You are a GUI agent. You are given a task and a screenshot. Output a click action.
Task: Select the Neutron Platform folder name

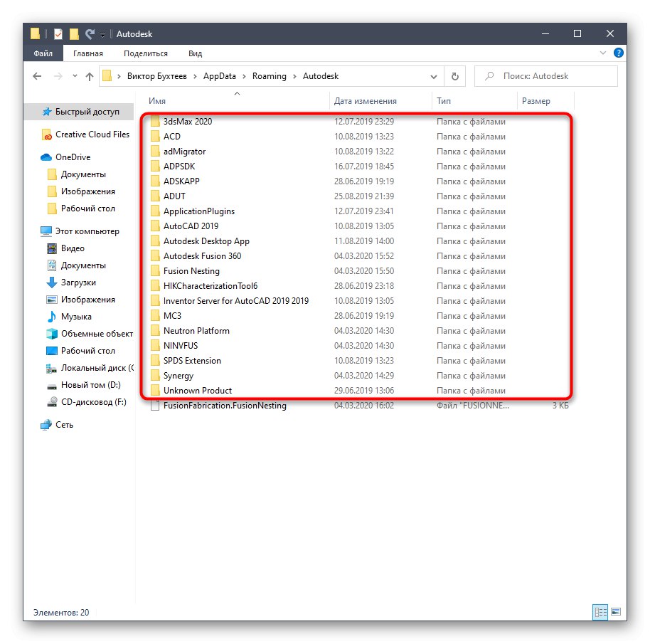point(196,331)
